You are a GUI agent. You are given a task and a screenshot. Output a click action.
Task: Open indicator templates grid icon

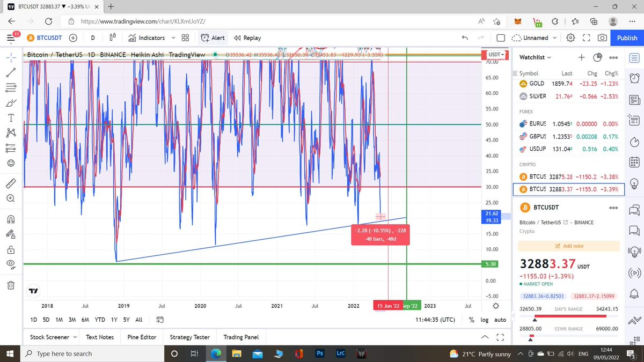pyautogui.click(x=185, y=38)
